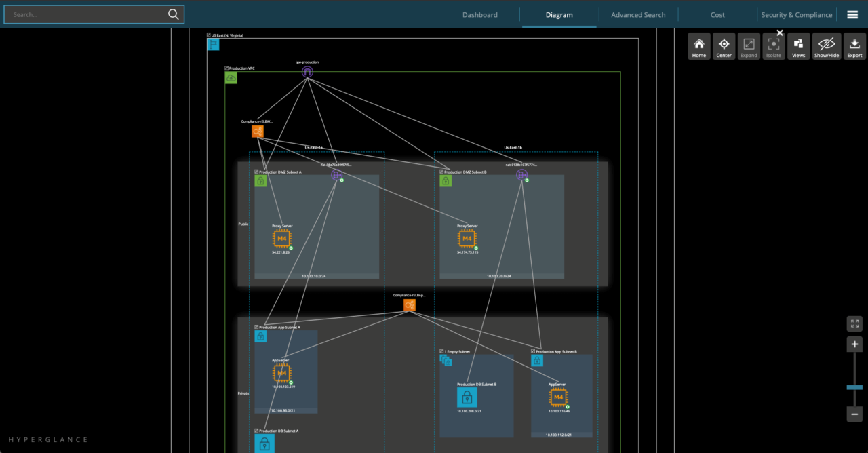Viewport: 868px width, 453px height.
Task: Uncheck the US East (N. Virginia) checkbox
Action: coord(209,35)
